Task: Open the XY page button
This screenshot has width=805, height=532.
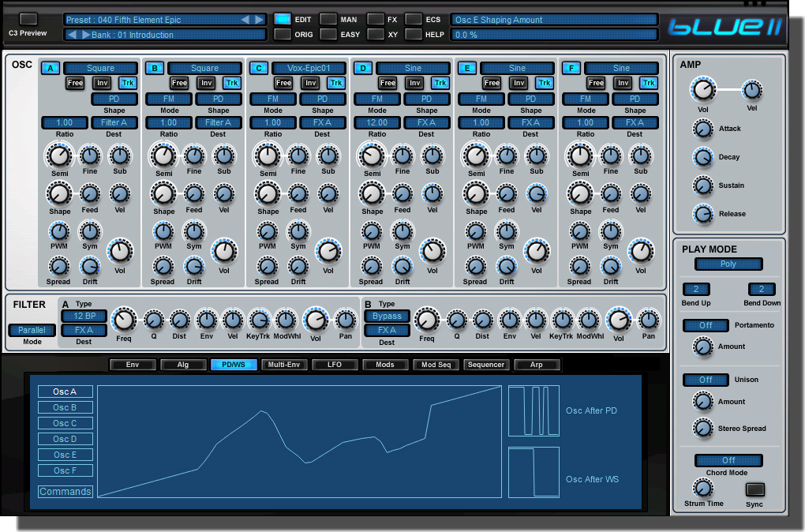Action: pos(376,34)
